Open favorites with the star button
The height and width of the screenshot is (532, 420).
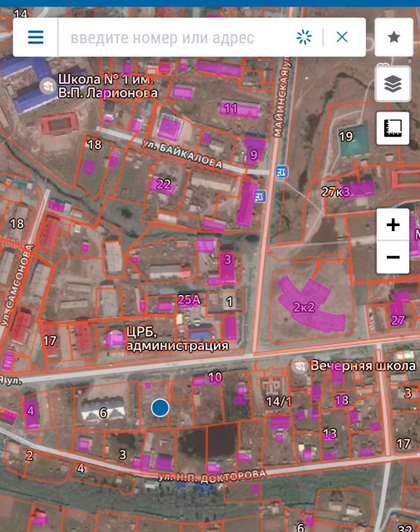(x=394, y=37)
